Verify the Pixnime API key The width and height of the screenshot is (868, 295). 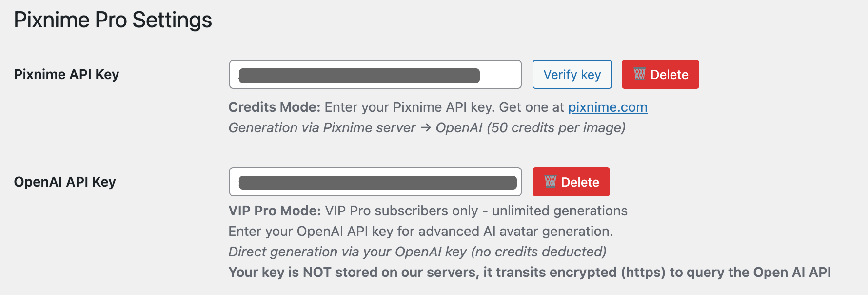[x=572, y=74]
